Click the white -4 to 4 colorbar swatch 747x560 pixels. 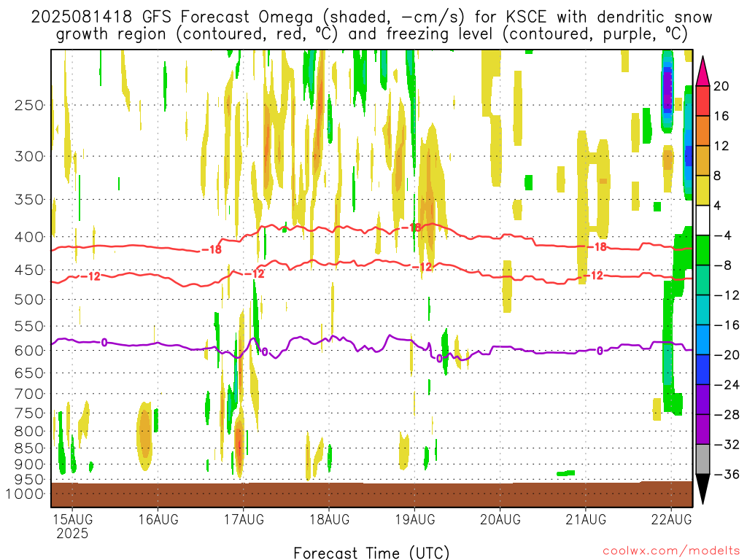click(x=703, y=220)
